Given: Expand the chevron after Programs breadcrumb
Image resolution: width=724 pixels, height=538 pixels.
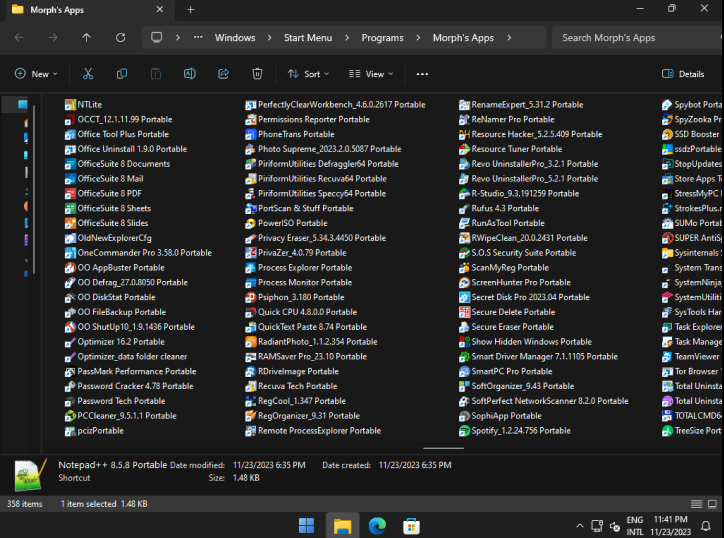Looking at the screenshot, I should (x=418, y=38).
